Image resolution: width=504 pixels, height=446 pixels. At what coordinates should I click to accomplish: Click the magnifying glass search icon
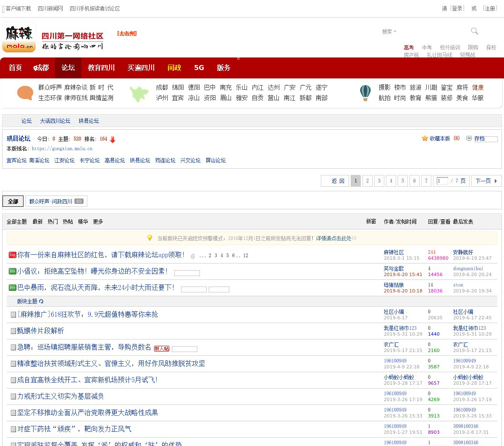pyautogui.click(x=475, y=31)
